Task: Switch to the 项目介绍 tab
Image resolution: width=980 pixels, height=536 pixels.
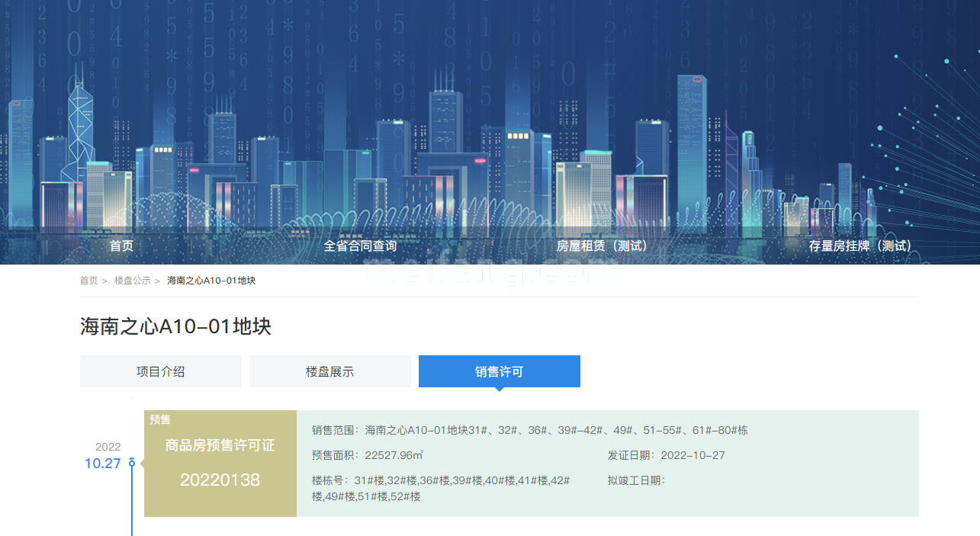Action: 161,371
